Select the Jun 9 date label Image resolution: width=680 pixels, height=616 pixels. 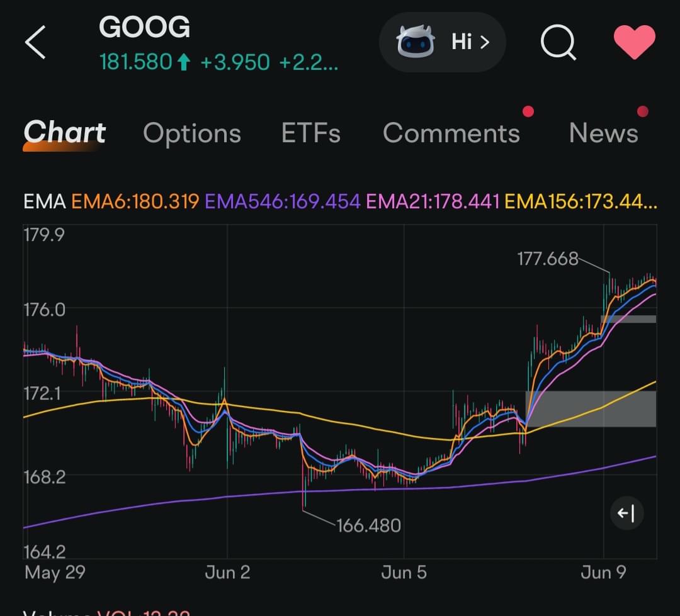point(603,573)
